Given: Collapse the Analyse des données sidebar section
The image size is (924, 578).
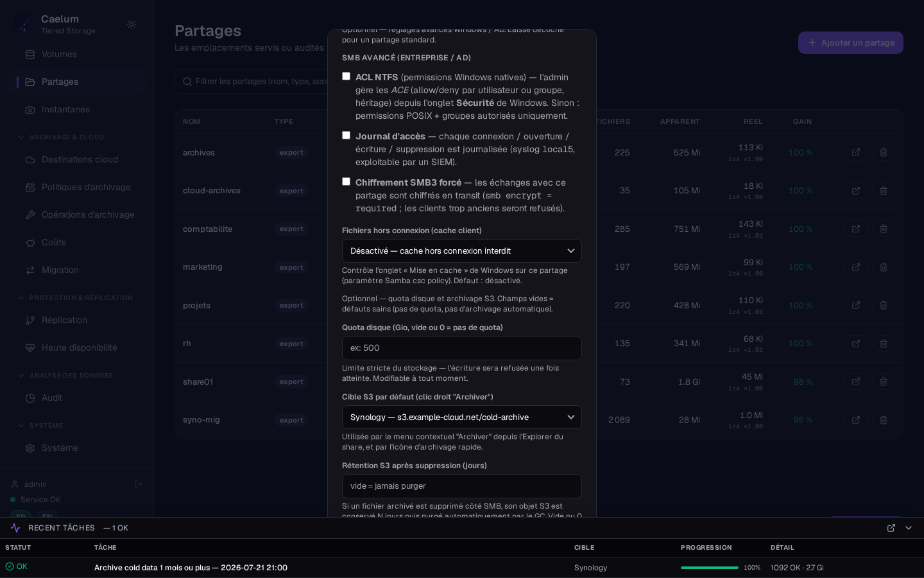Looking at the screenshot, I should click(x=65, y=376).
